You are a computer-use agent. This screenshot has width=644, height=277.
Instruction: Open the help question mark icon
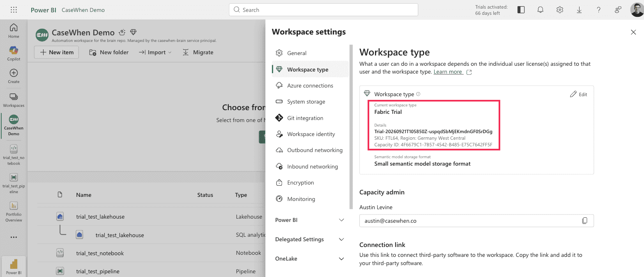[599, 10]
